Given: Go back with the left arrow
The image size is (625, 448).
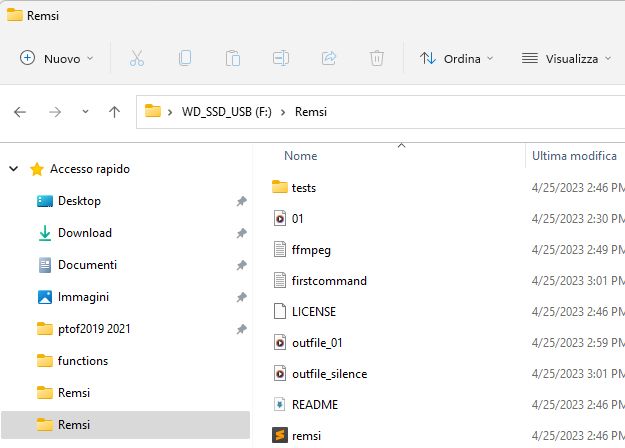Looking at the screenshot, I should point(20,112).
